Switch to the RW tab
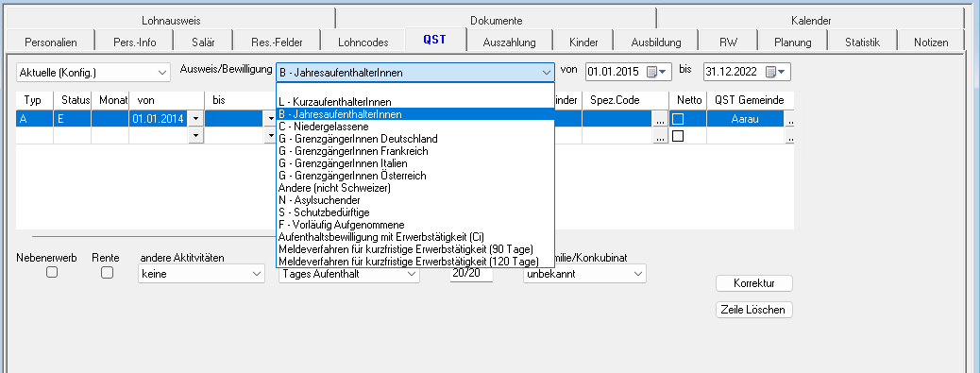Viewport: 980px width, 373px height. pos(728,42)
